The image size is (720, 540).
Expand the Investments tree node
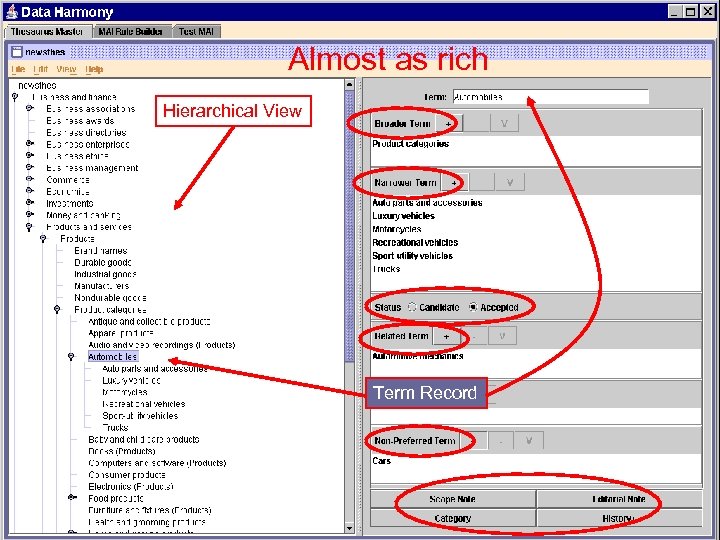tap(30, 202)
